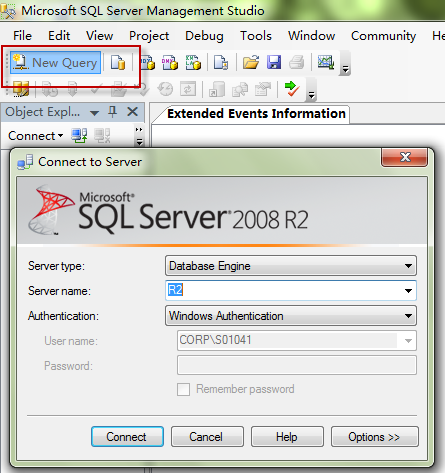Expand the Object Explorer toolbar overflow chevron

(x=139, y=136)
